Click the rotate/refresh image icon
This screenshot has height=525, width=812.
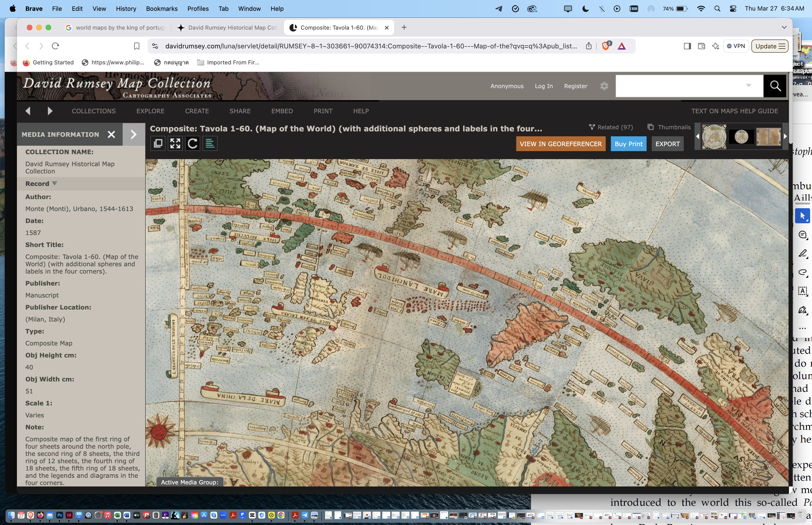(192, 144)
